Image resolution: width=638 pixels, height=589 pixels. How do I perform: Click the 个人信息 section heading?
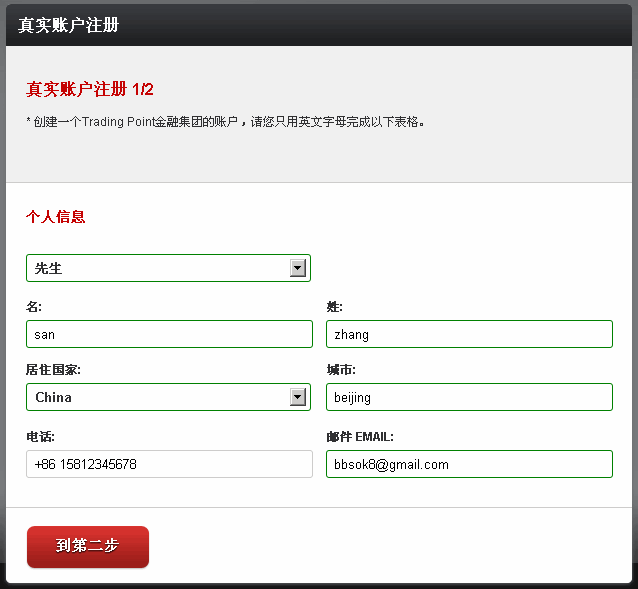55,216
